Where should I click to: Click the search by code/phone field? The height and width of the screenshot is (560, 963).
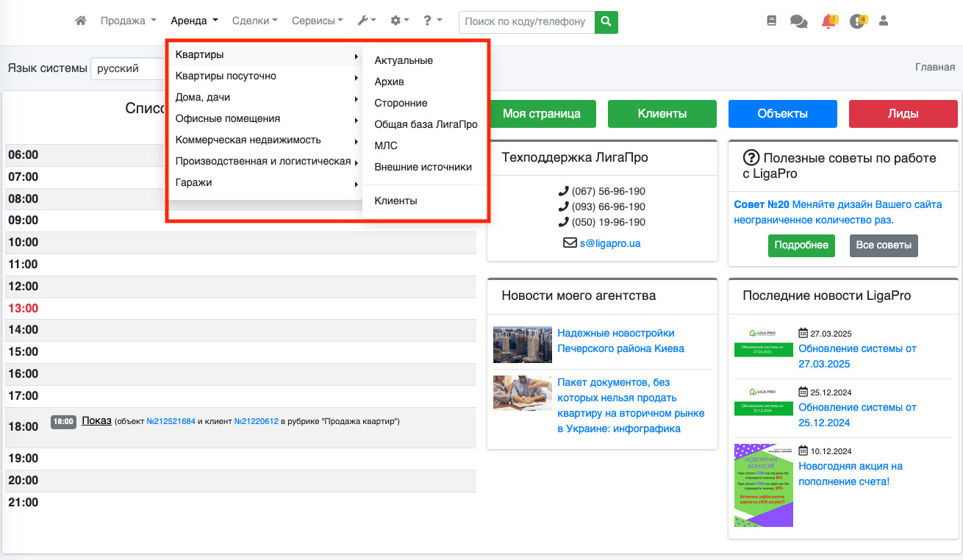point(526,22)
